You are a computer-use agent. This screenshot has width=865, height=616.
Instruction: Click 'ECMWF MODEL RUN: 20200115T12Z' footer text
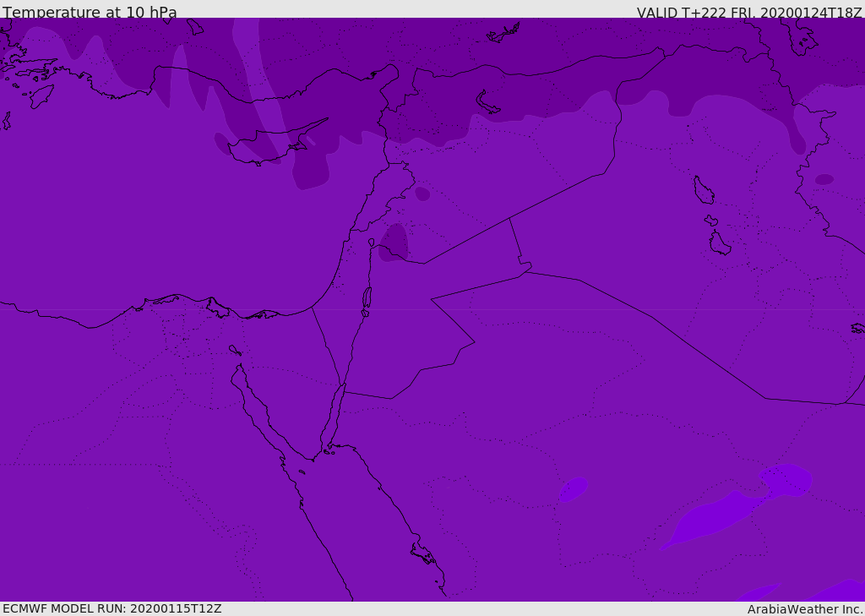coord(112,609)
